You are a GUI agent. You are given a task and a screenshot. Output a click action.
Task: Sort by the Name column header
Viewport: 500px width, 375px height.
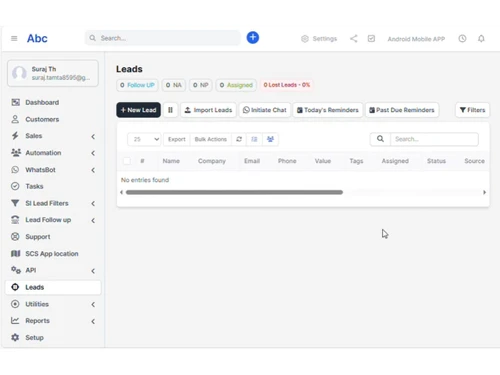171,161
